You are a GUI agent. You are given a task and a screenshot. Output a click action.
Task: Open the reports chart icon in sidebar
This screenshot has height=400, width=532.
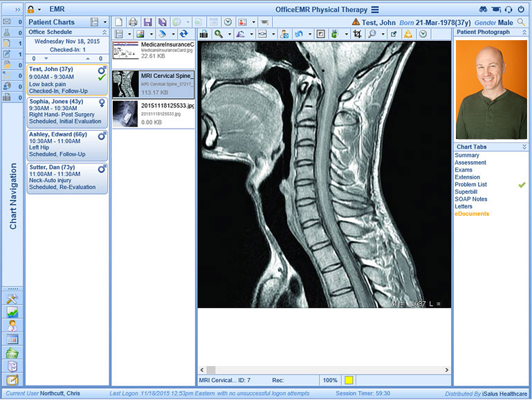point(12,312)
